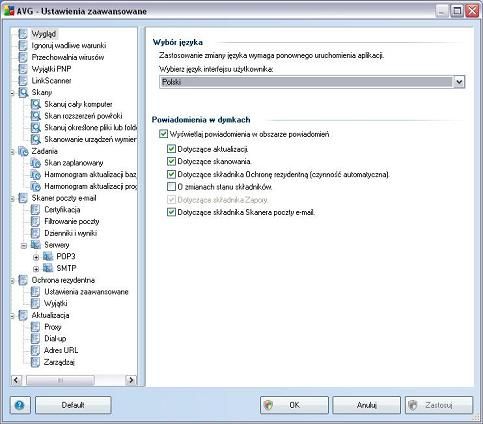Click the POP3 server icon

coord(48,257)
